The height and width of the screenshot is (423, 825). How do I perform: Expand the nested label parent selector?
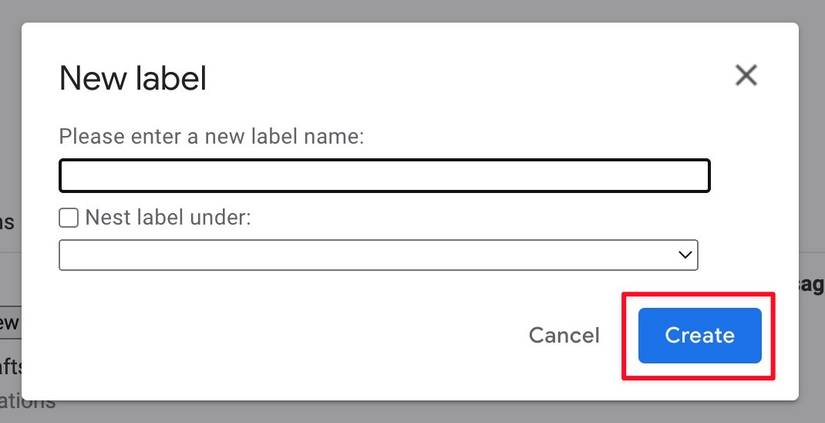pyautogui.click(x=378, y=255)
